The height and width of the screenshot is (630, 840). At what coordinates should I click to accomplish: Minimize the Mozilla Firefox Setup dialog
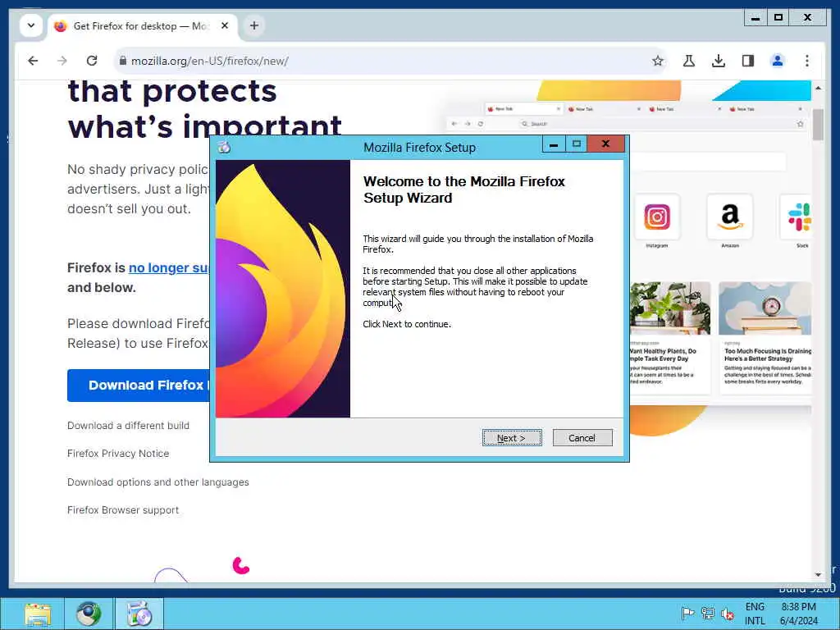point(554,144)
